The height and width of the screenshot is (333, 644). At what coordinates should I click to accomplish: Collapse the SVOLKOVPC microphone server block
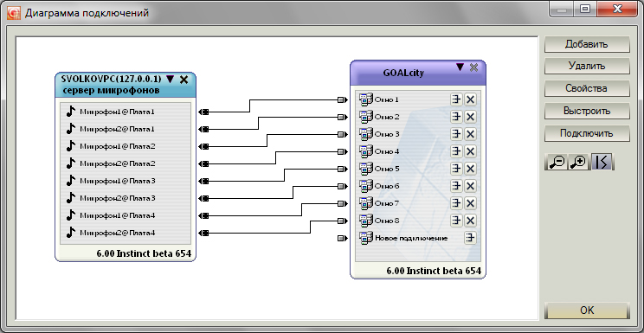click(x=170, y=79)
